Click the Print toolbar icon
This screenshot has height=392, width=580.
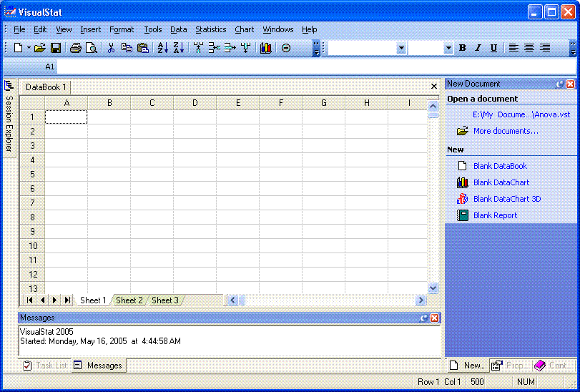click(76, 48)
